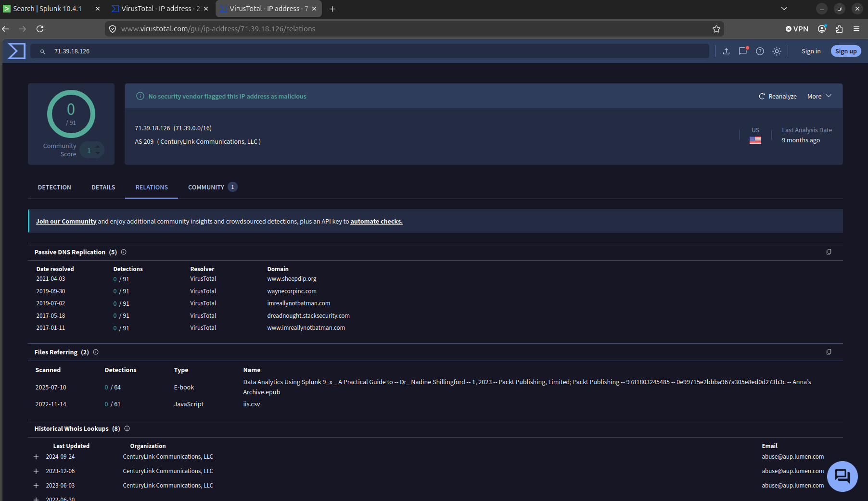The height and width of the screenshot is (501, 868).
Task: Click the VPN indicator in toolbar
Action: [797, 29]
